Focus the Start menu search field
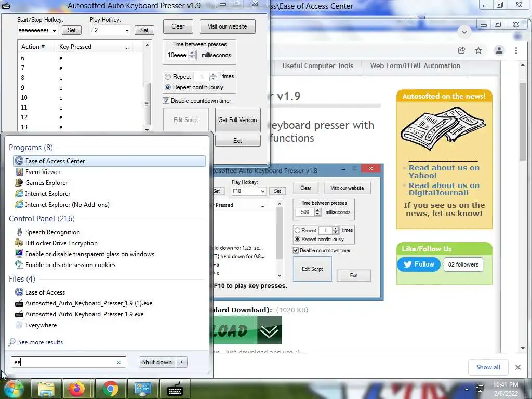This screenshot has height=399, width=532. coord(64,362)
